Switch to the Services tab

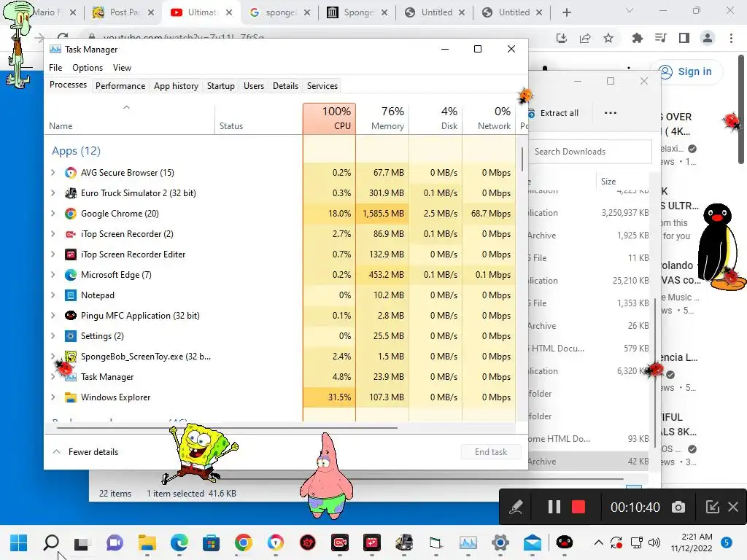322,86
